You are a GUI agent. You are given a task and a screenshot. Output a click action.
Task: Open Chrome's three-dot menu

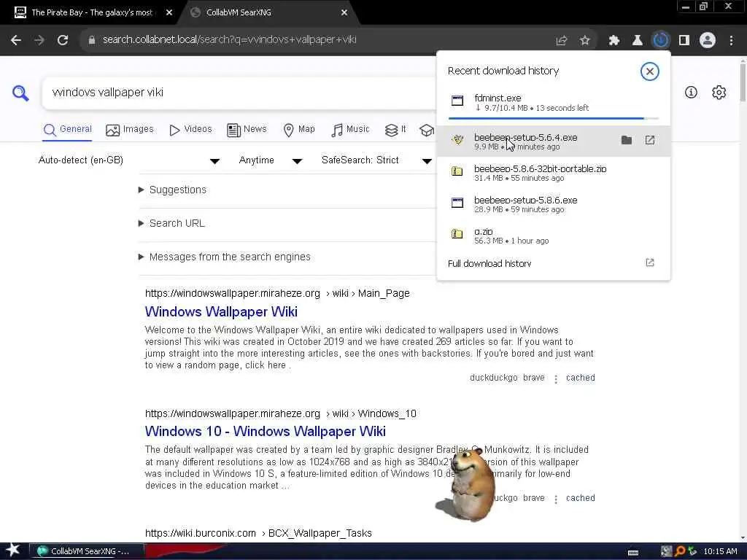pyautogui.click(x=731, y=41)
